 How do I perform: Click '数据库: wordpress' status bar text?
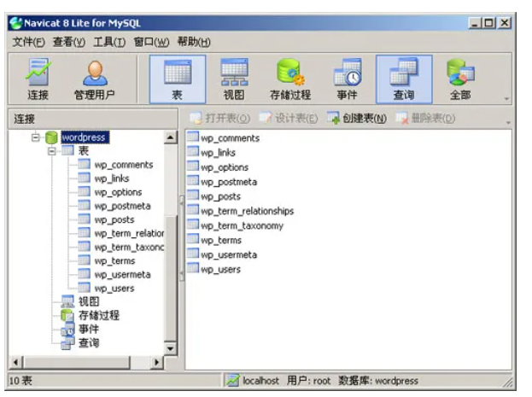tap(378, 381)
